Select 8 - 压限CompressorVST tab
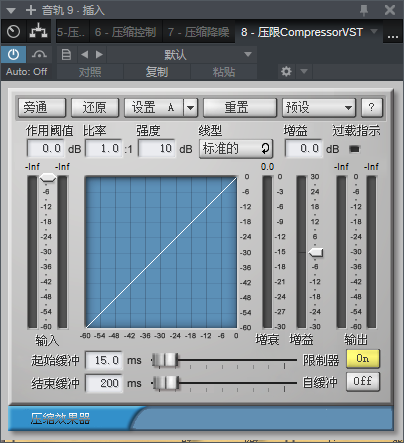The height and width of the screenshot is (443, 404). click(x=302, y=32)
